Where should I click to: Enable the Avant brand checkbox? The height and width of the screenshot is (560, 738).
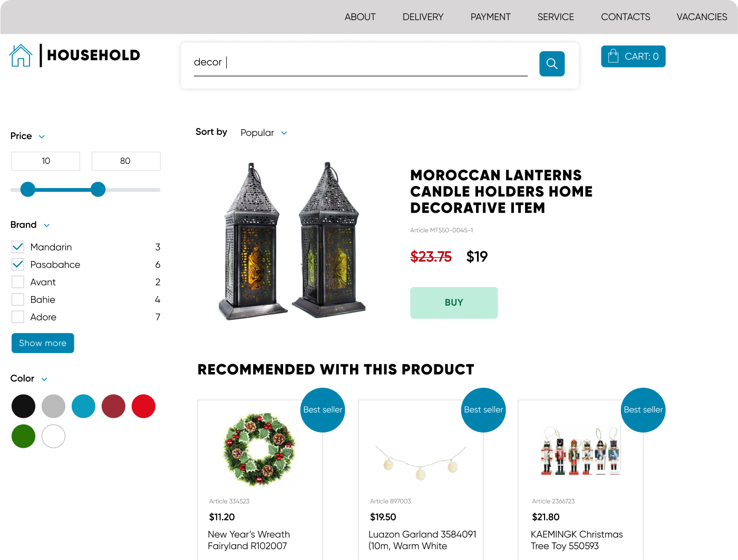click(18, 282)
